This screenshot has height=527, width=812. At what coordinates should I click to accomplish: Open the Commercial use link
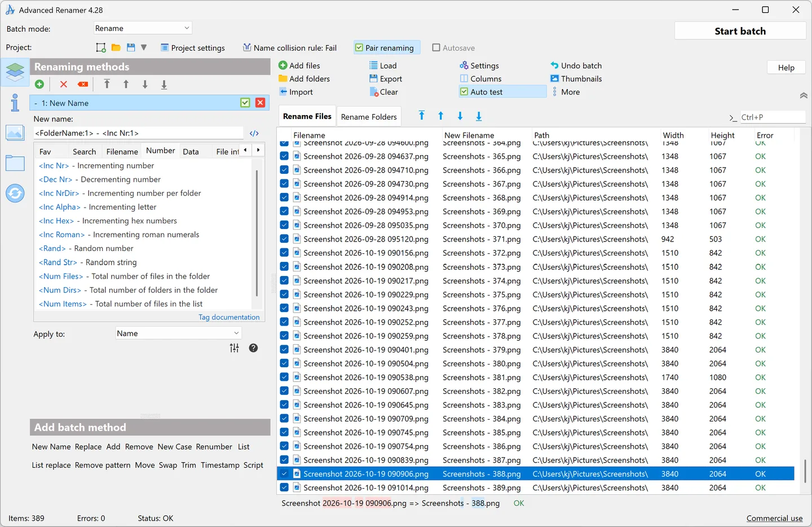point(774,519)
